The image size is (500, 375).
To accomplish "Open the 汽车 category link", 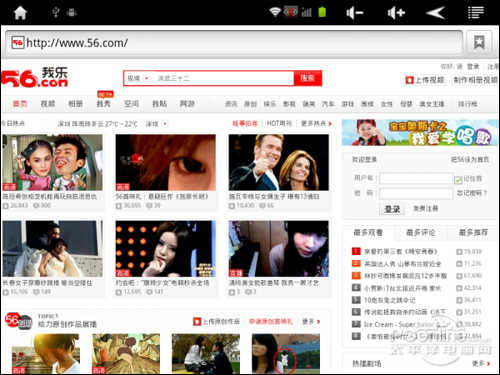I will (328, 104).
